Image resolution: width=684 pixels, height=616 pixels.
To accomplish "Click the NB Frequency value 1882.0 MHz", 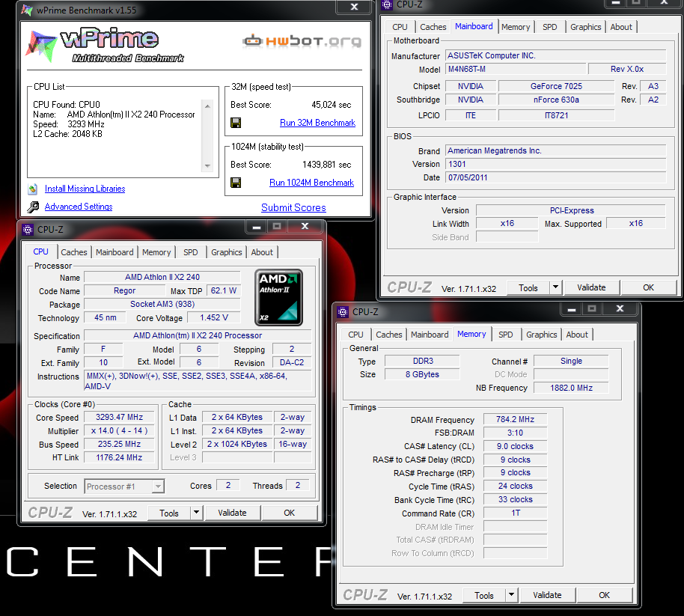I will click(571, 388).
